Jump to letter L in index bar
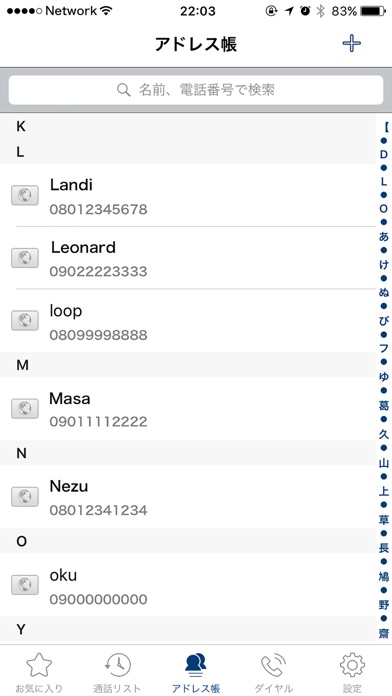This screenshot has width=392, height=696. [384, 182]
